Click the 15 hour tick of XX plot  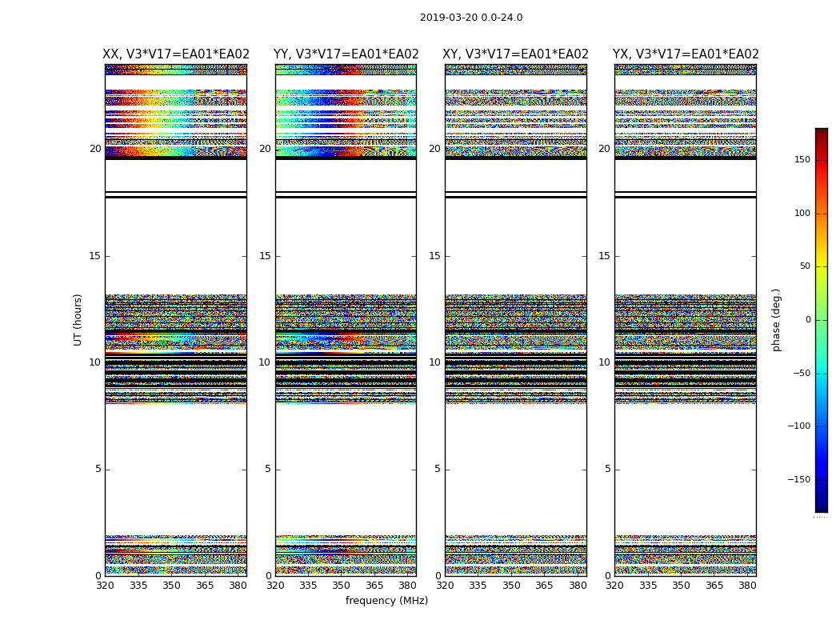point(95,256)
